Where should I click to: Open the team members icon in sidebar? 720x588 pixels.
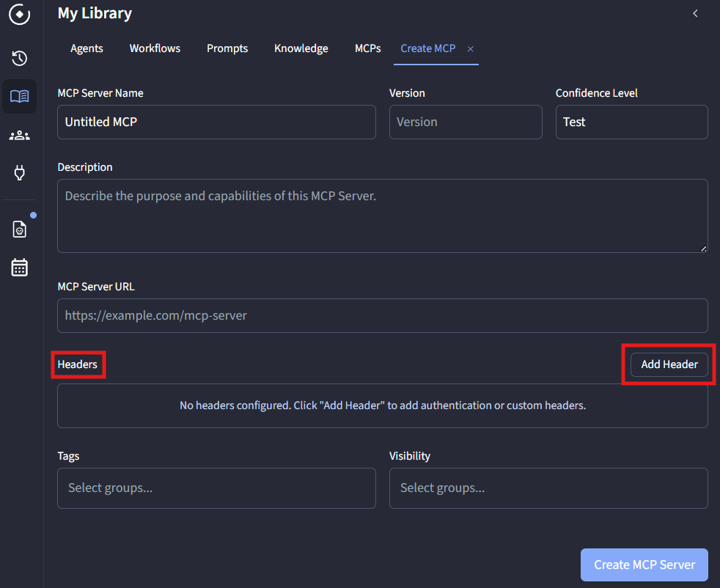click(x=19, y=136)
